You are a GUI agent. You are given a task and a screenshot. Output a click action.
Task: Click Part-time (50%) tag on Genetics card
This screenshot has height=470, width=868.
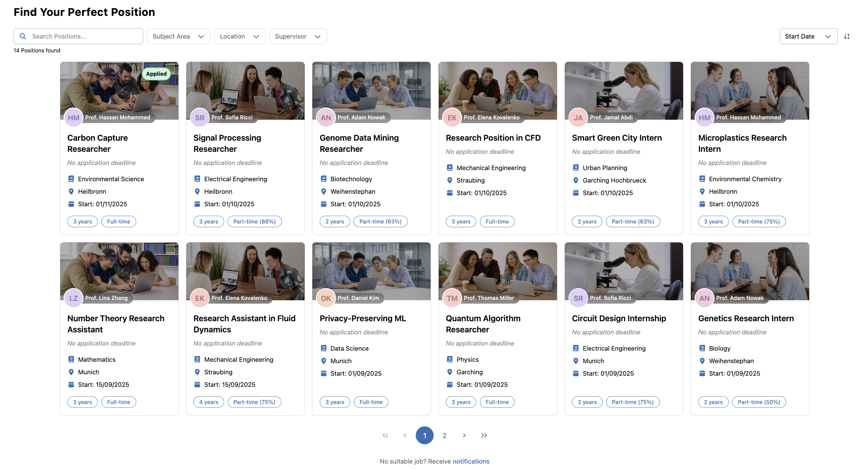759,402
